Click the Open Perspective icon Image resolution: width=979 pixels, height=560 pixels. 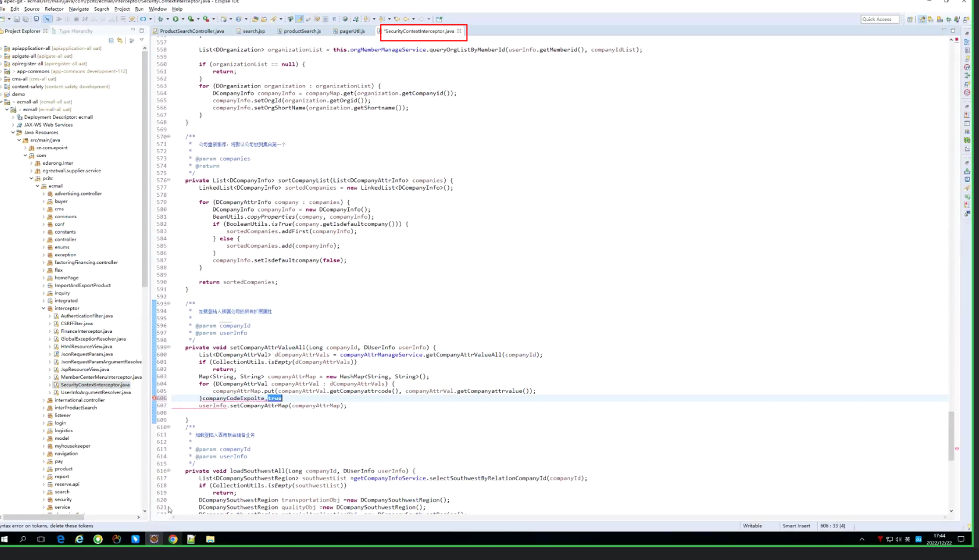click(910, 19)
